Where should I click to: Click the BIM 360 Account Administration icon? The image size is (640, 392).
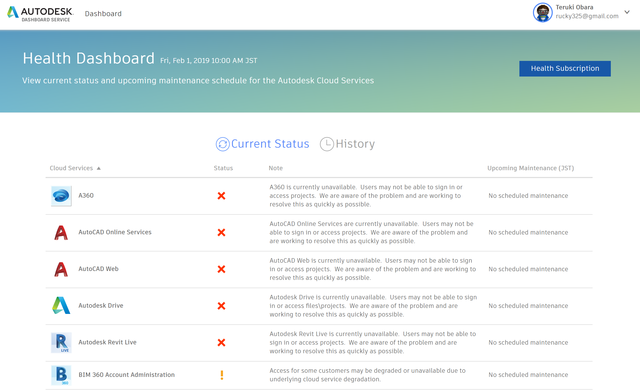click(61, 375)
